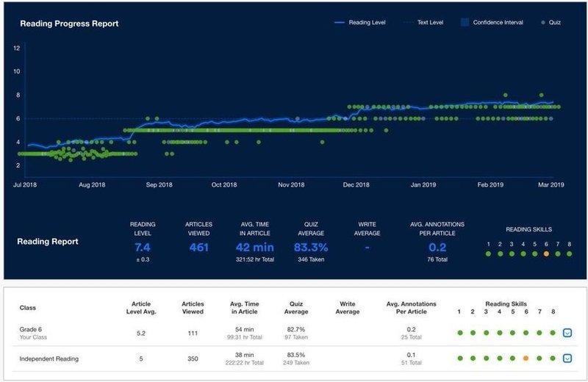Click the 321:52 hr Total text
This screenshot has height=382, width=588.
255,259
